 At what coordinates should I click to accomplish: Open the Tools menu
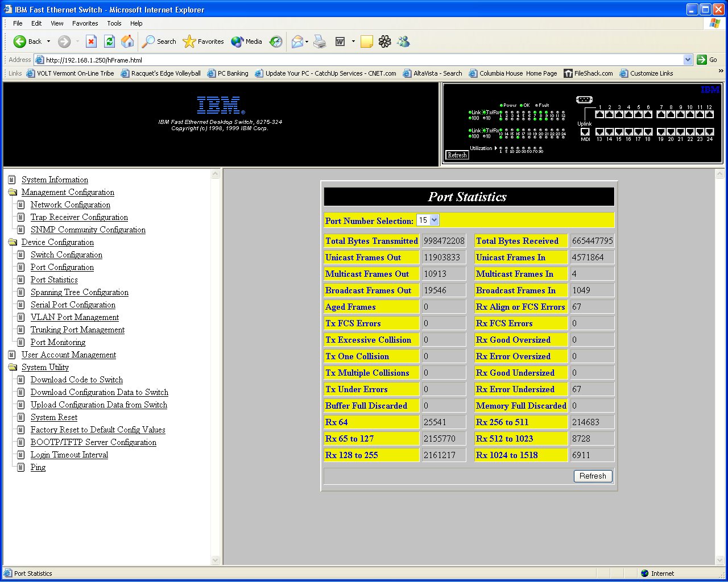114,23
